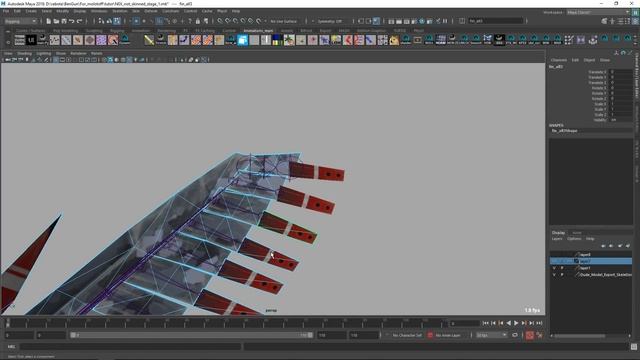Image resolution: width=640 pixels, height=360 pixels.
Task: Open Channels menu in Channel Box
Action: (558, 60)
